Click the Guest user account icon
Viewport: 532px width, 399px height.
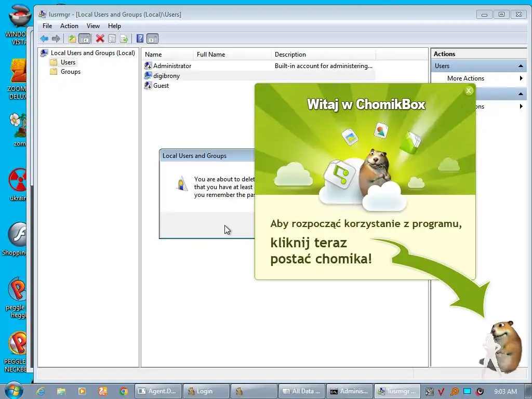[x=148, y=86]
